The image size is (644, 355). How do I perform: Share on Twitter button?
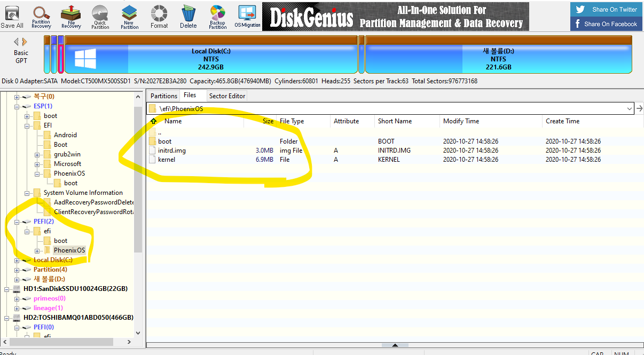606,9
